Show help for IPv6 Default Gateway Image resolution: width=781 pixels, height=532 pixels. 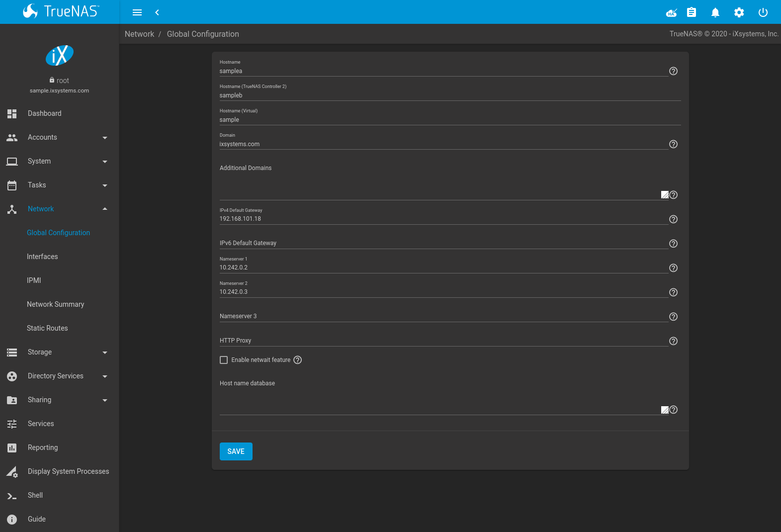[x=673, y=244]
